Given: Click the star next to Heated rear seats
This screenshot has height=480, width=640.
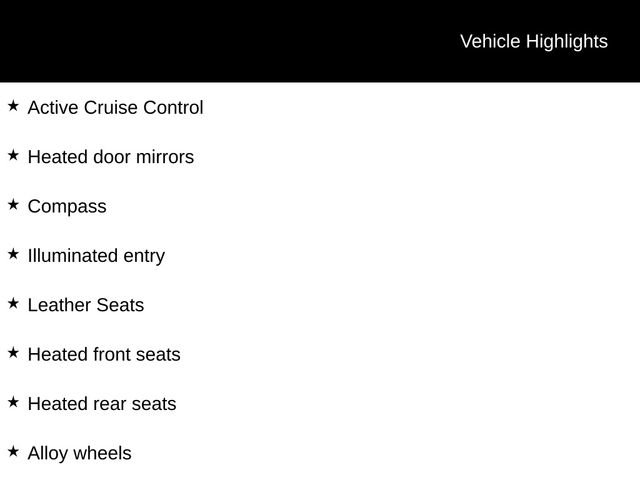Looking at the screenshot, I should click(x=13, y=402).
